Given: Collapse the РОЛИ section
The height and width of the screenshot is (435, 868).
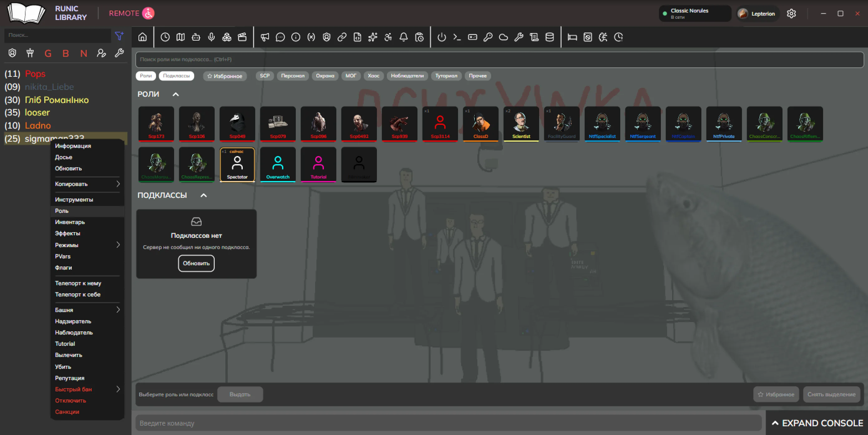Looking at the screenshot, I should tap(176, 94).
